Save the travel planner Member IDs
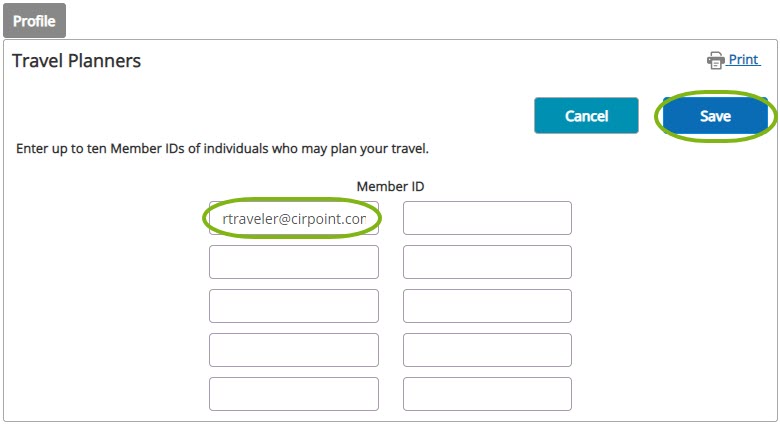Screen dimensions: 780x425 pos(715,115)
